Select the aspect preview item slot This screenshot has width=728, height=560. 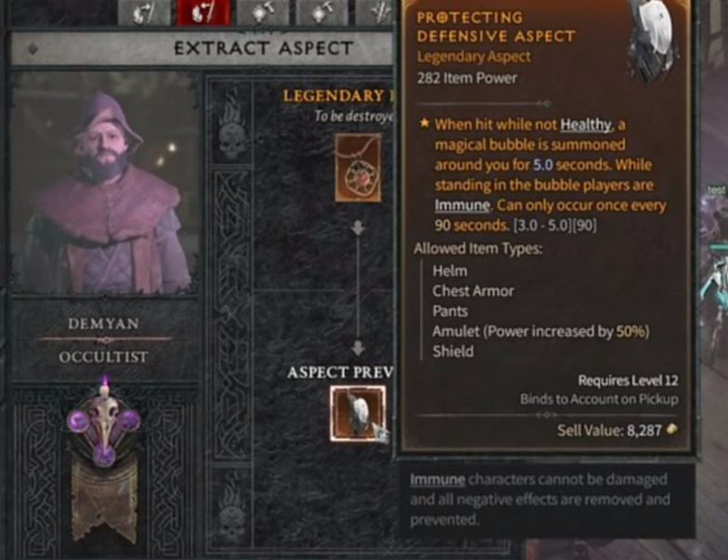click(x=358, y=413)
